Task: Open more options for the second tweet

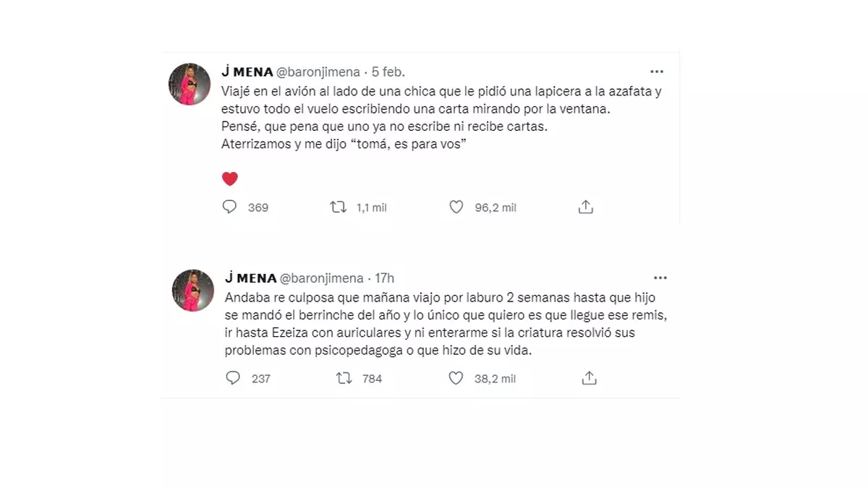Action: 660,278
